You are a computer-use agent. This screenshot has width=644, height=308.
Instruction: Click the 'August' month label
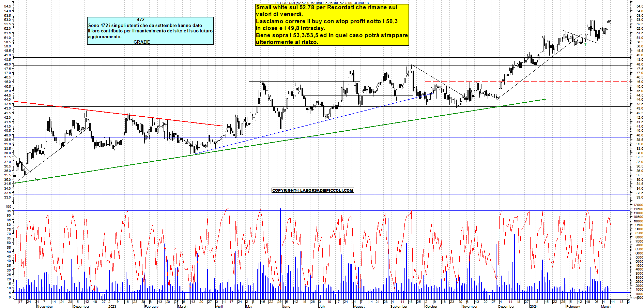[359, 306]
